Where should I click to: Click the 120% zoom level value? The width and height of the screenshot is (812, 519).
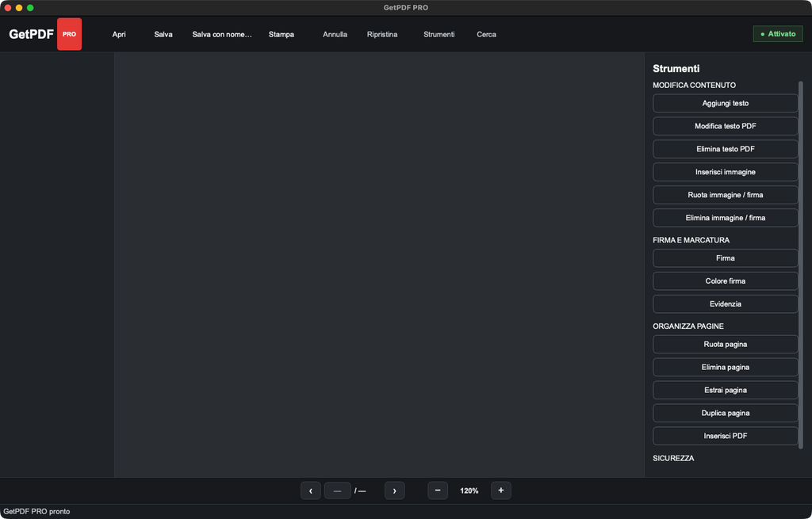tap(469, 490)
